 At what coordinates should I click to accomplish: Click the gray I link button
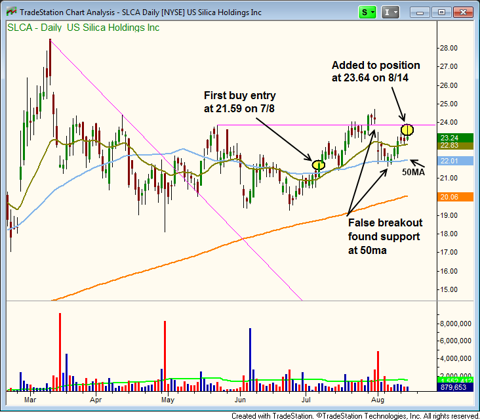click(x=387, y=12)
